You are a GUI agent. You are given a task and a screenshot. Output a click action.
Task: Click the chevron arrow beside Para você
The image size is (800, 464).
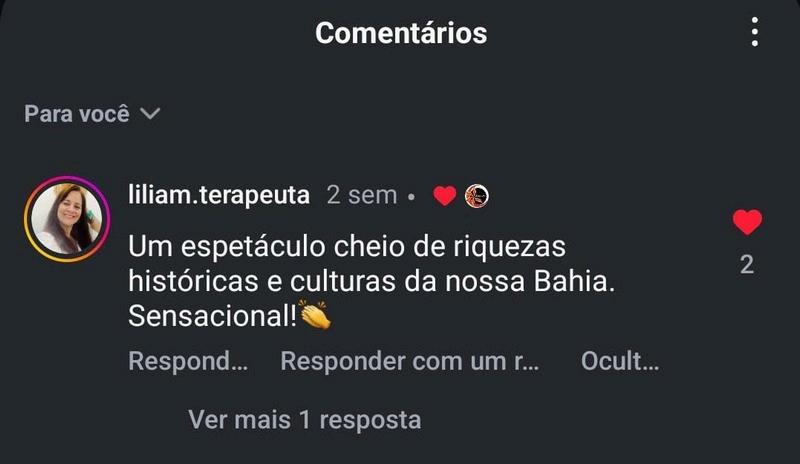pos(151,113)
